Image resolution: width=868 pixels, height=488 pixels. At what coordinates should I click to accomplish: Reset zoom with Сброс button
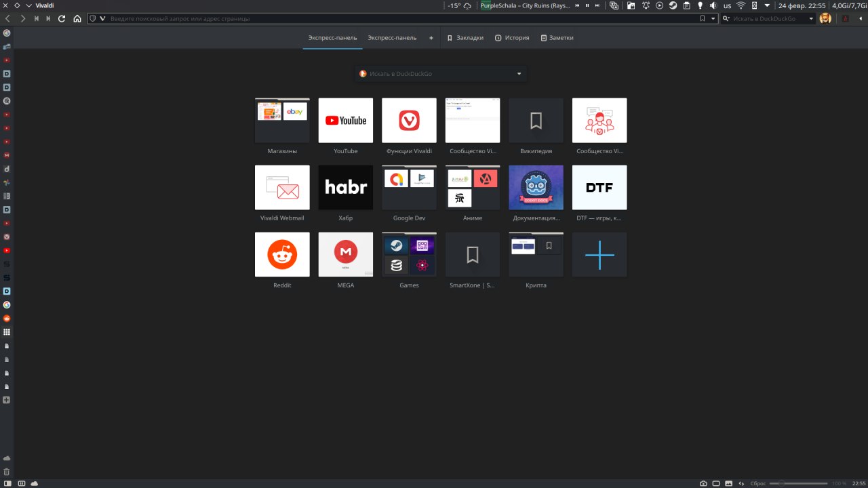(x=758, y=483)
